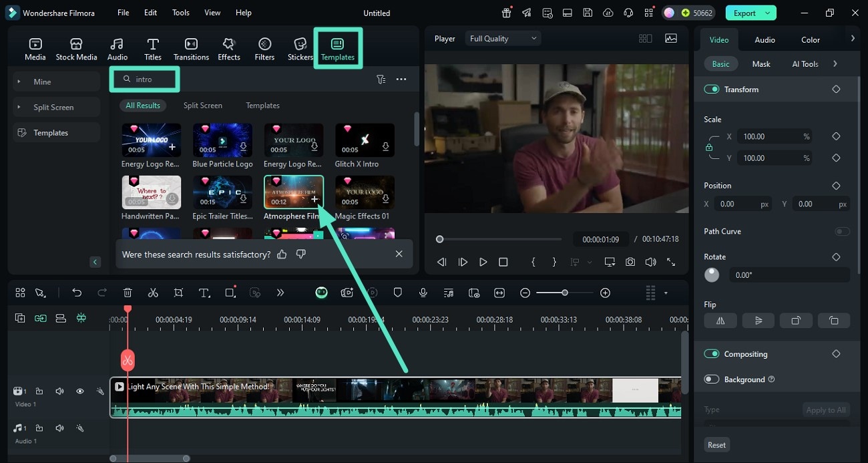This screenshot has width=868, height=463.
Task: Add text with the T tool
Action: [x=204, y=293]
